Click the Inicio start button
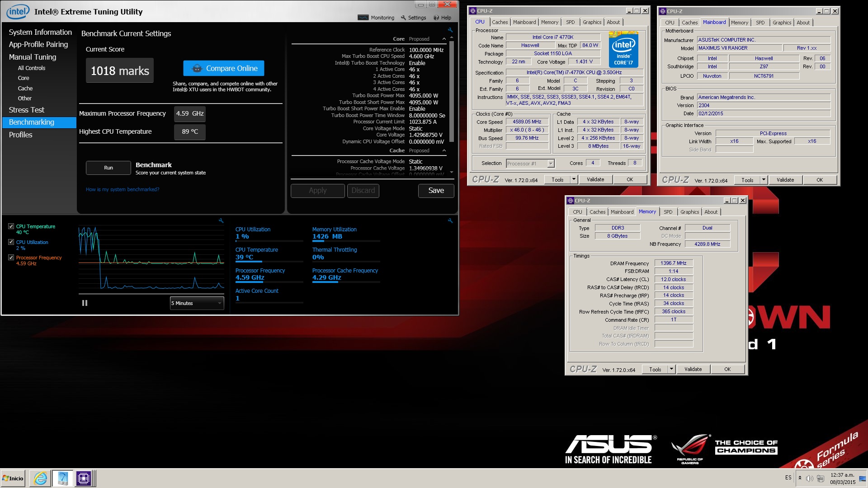This screenshot has width=868, height=488. [13, 478]
